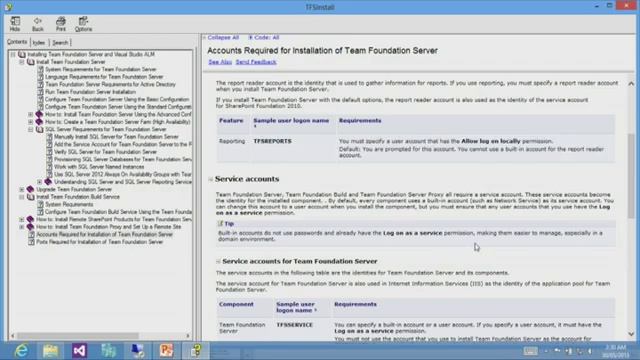
Task: Open File Explorer from the taskbar
Action: 50,351
